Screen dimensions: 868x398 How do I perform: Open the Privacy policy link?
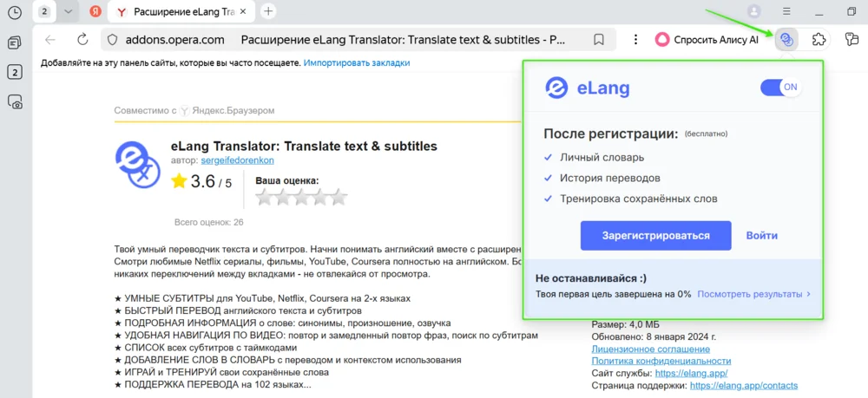[x=661, y=361]
